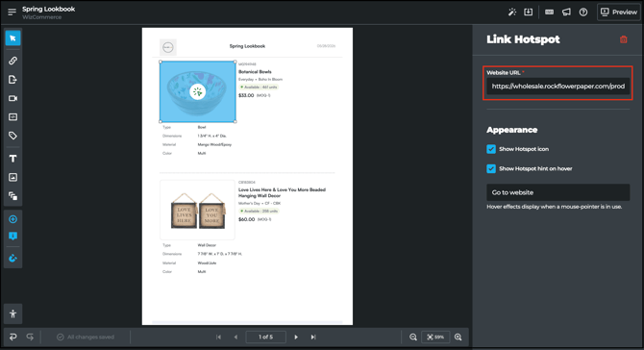The height and width of the screenshot is (350, 644).
Task: Open the help question mark icon
Action: [x=583, y=12]
